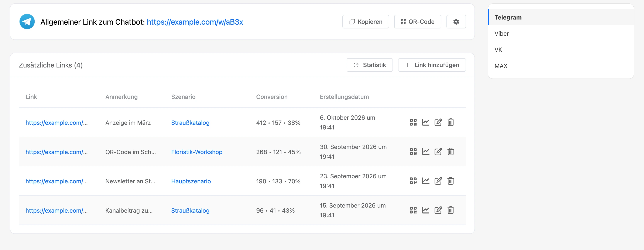Edit the Floristik-Workshop row link
Image resolution: width=644 pixels, height=250 pixels.
(x=438, y=152)
